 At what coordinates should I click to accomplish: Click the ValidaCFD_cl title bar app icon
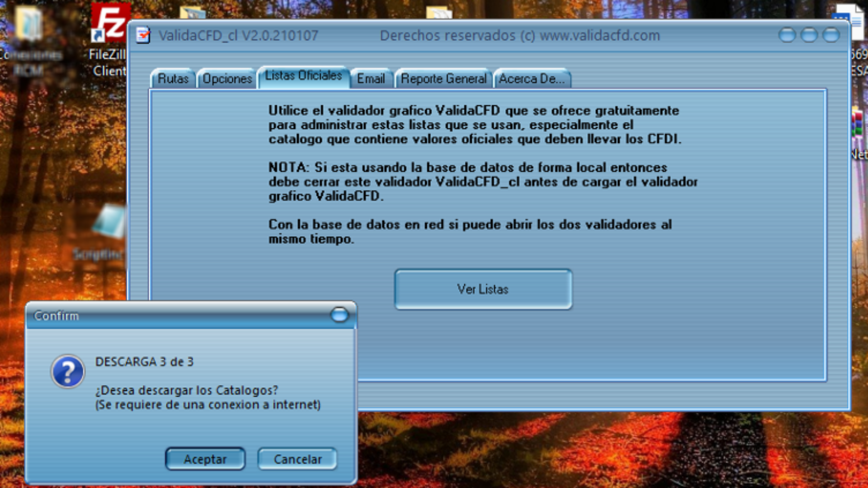click(x=143, y=35)
